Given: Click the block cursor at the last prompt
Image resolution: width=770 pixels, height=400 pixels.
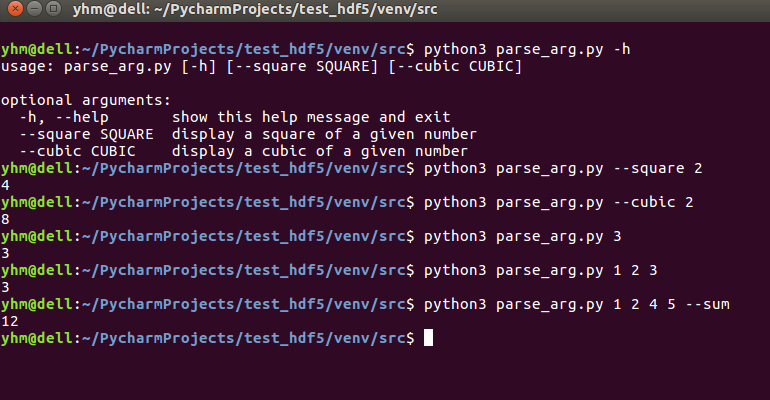Looking at the screenshot, I should tap(428, 338).
